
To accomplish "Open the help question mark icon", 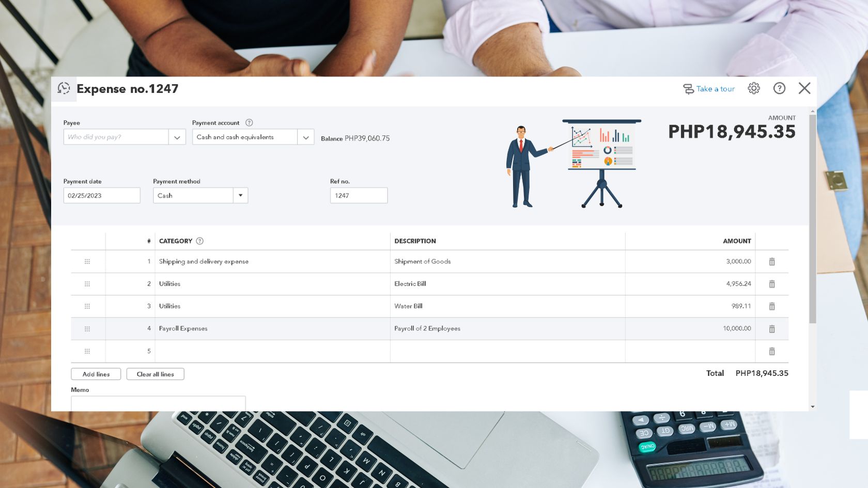I will [779, 88].
